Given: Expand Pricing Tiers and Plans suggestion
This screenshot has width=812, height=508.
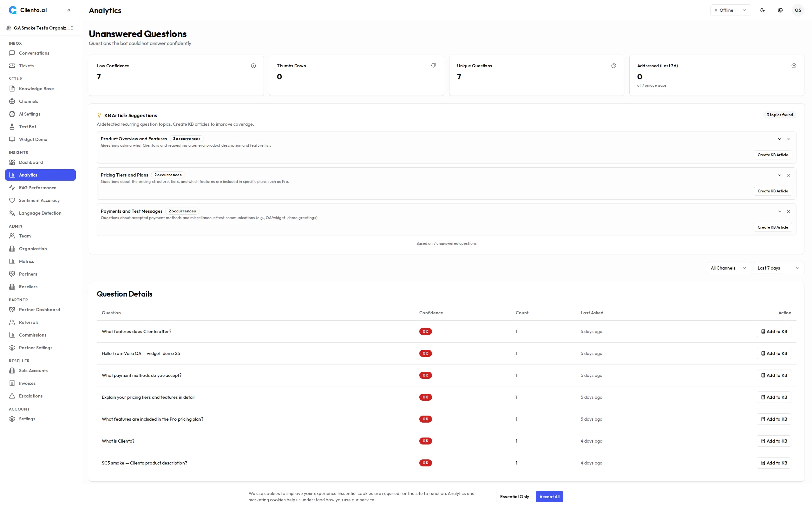Looking at the screenshot, I should tap(779, 175).
